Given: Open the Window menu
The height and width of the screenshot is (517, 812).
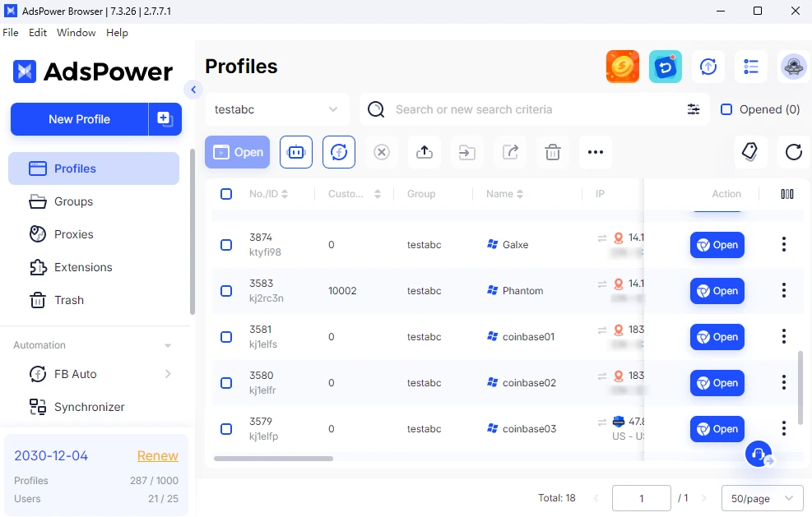Looking at the screenshot, I should (x=76, y=33).
